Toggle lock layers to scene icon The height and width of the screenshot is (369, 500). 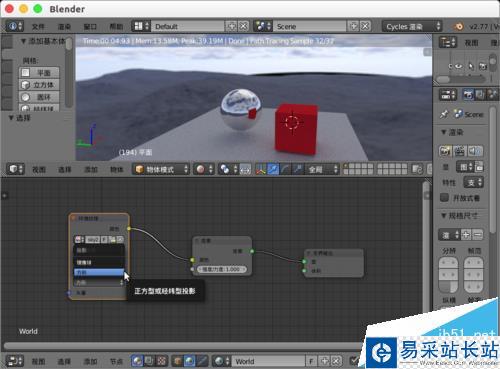click(x=417, y=169)
